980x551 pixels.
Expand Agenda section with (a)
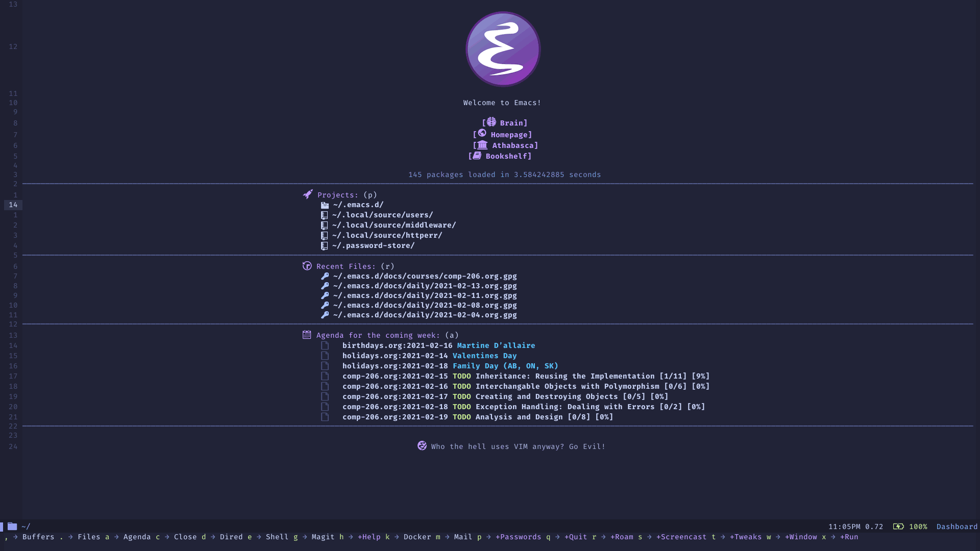(x=378, y=335)
